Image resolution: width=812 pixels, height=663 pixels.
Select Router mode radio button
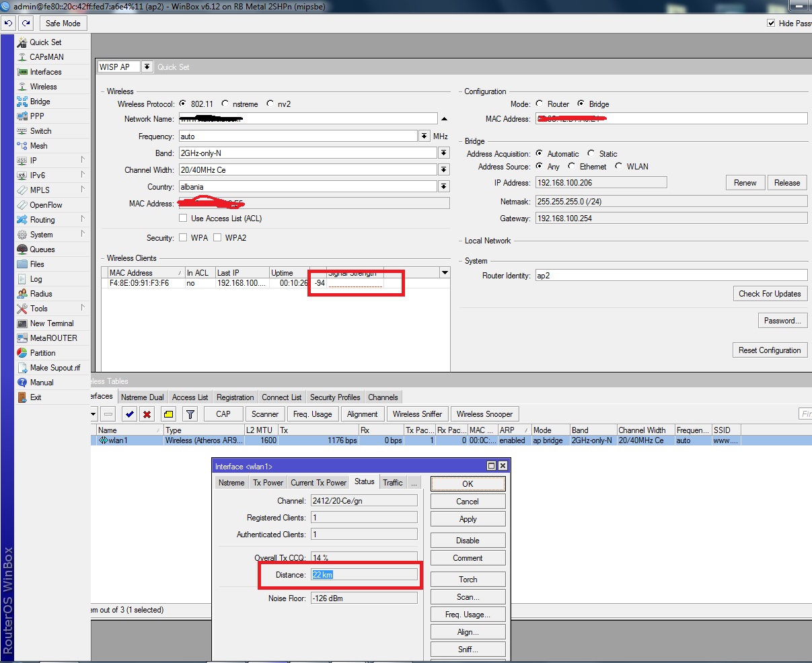pyautogui.click(x=539, y=104)
